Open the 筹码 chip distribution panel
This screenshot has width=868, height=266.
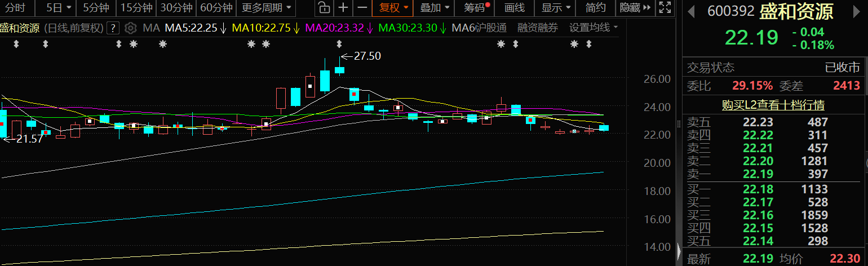click(475, 8)
